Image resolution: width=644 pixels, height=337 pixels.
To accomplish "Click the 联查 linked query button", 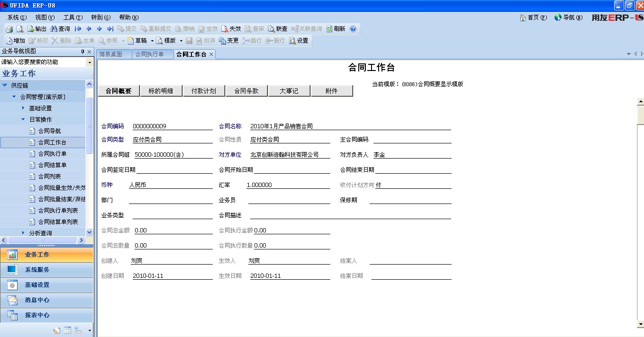I will click(278, 29).
